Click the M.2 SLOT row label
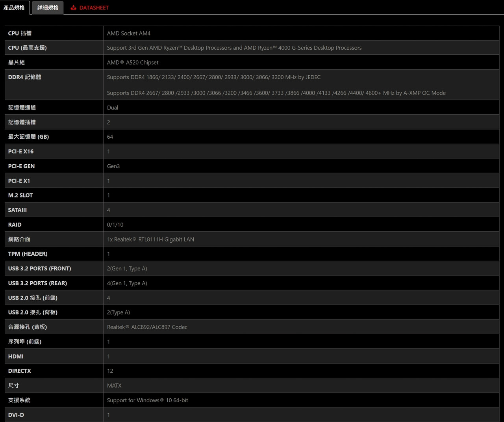 (20, 195)
